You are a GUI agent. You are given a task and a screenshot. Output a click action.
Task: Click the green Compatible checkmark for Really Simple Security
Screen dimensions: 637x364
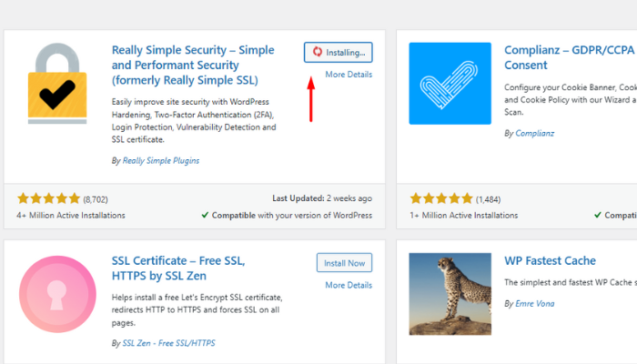click(x=205, y=216)
